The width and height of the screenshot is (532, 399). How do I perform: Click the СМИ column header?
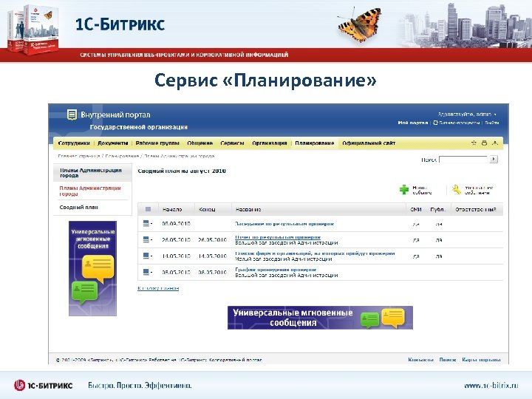pyautogui.click(x=415, y=210)
